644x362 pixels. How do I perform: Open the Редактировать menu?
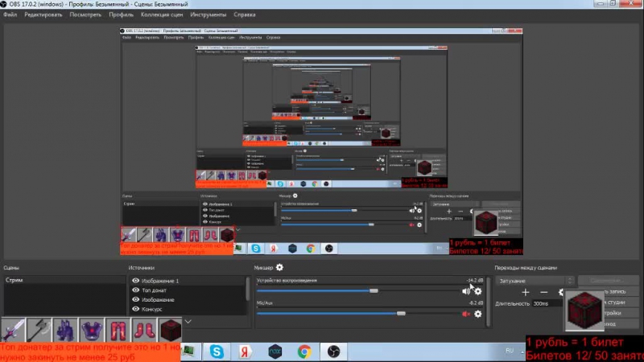(x=43, y=14)
